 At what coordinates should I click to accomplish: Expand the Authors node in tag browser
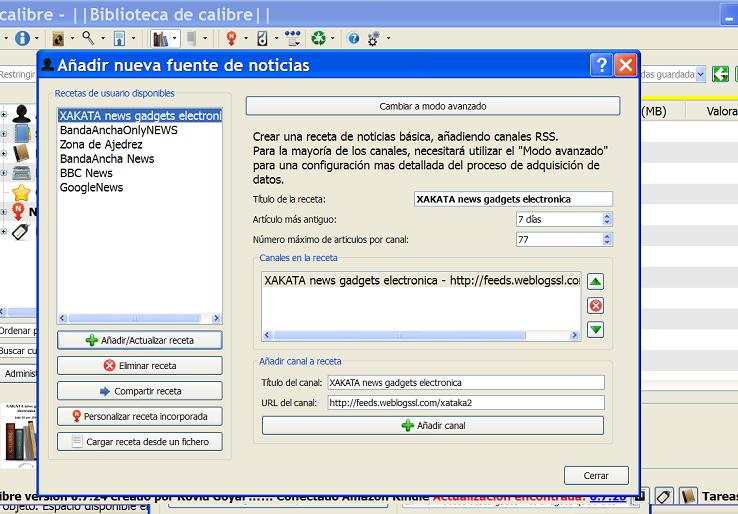point(4,114)
